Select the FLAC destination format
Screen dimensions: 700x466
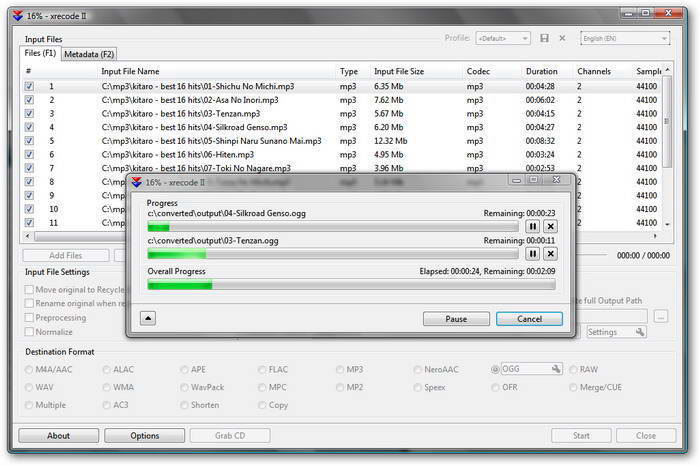click(x=262, y=370)
